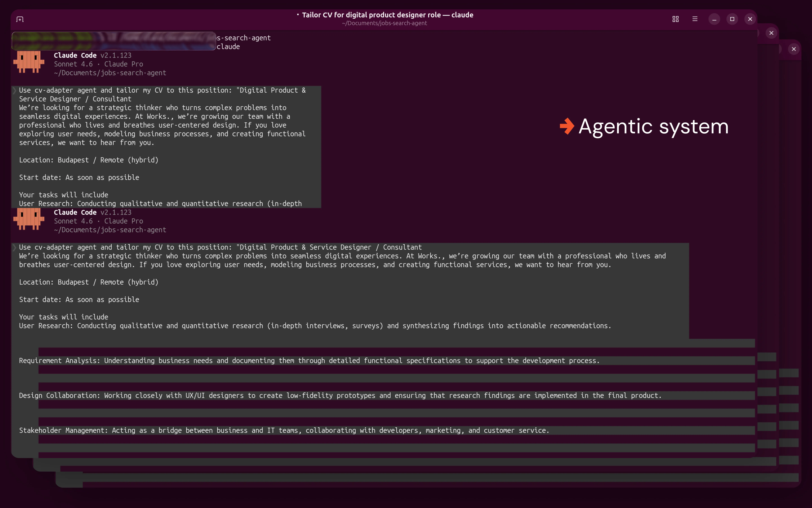Click the upper 'Claude Code v2.1.123' version text
Image resolution: width=812 pixels, height=508 pixels.
pos(93,55)
